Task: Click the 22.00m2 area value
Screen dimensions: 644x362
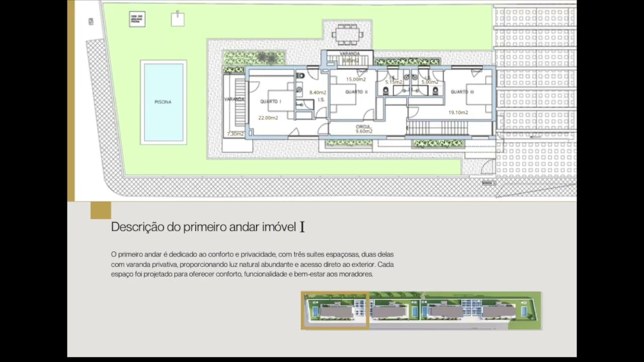Action: pyautogui.click(x=268, y=118)
